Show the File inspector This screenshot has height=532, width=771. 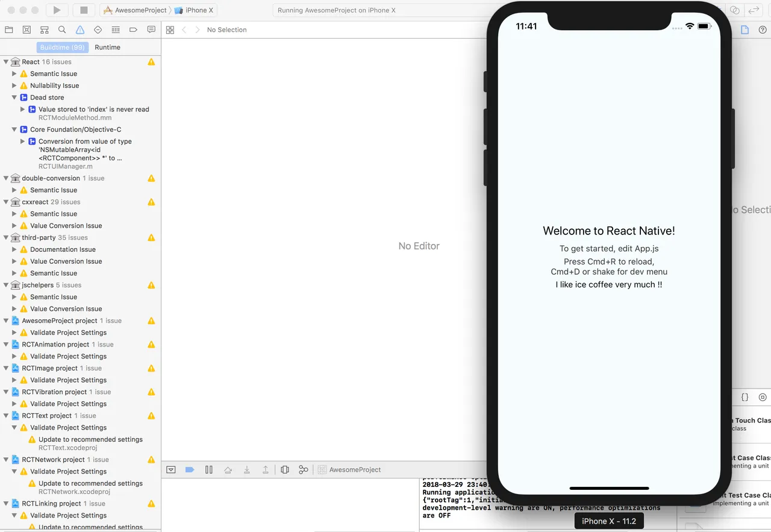[744, 30]
